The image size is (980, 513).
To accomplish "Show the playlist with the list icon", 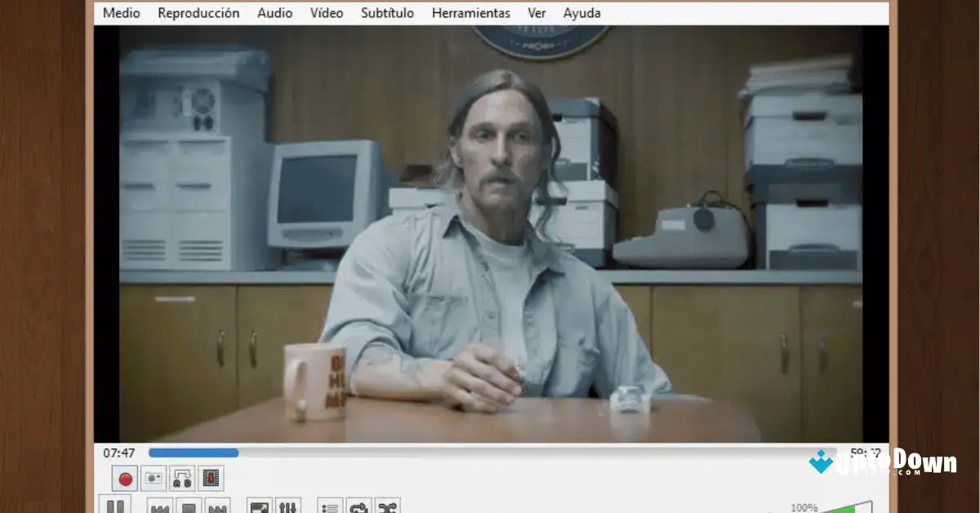I will pyautogui.click(x=327, y=506).
